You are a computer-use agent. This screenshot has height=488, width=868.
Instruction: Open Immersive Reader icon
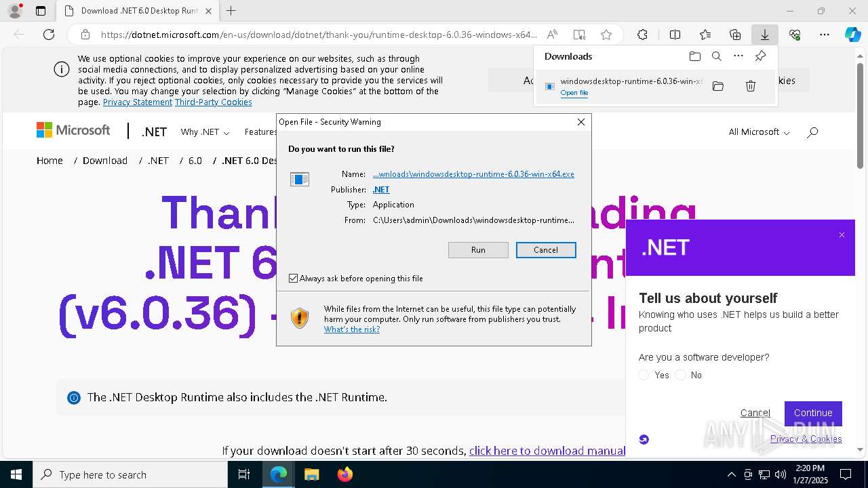(579, 35)
